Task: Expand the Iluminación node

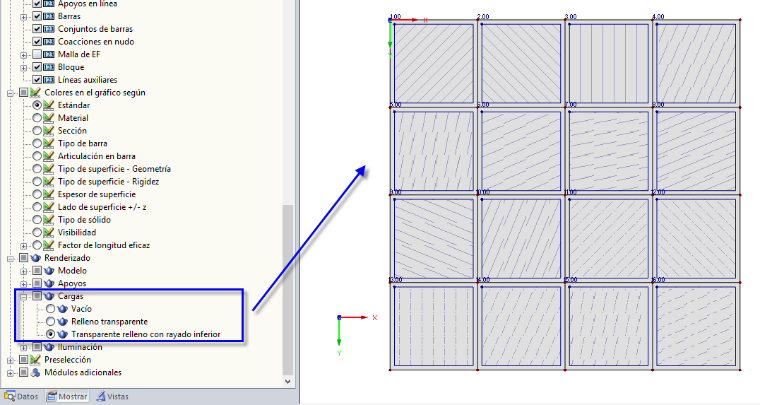Action: [23, 347]
